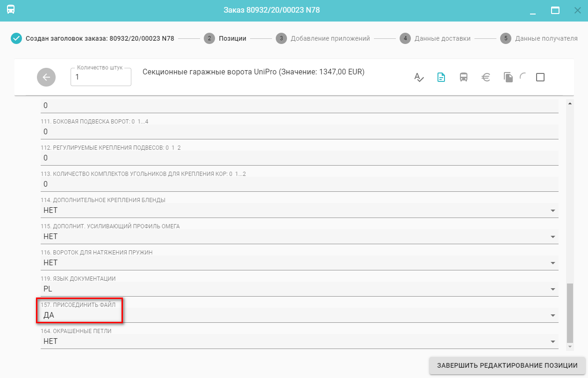
Task: Click field 111 Боковая подвеска ворот
Action: point(299,132)
